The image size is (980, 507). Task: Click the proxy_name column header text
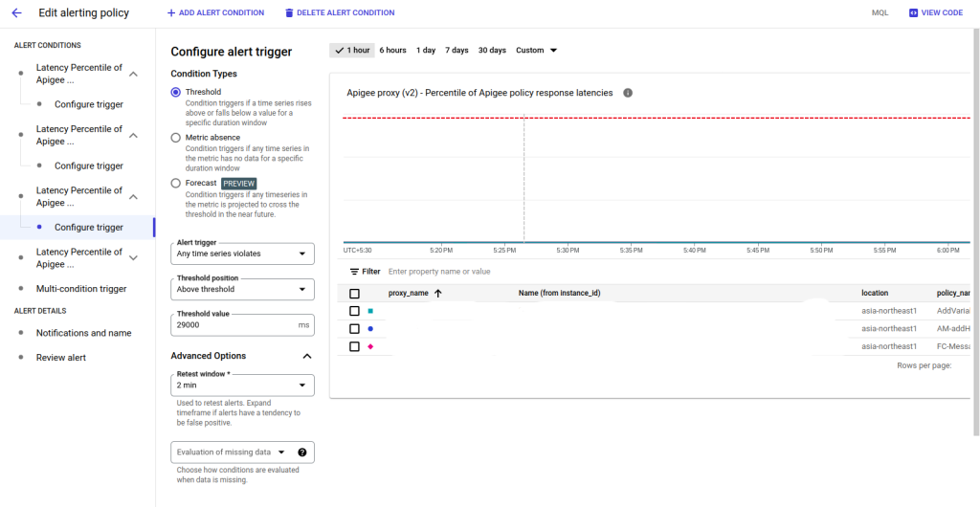[x=408, y=293]
